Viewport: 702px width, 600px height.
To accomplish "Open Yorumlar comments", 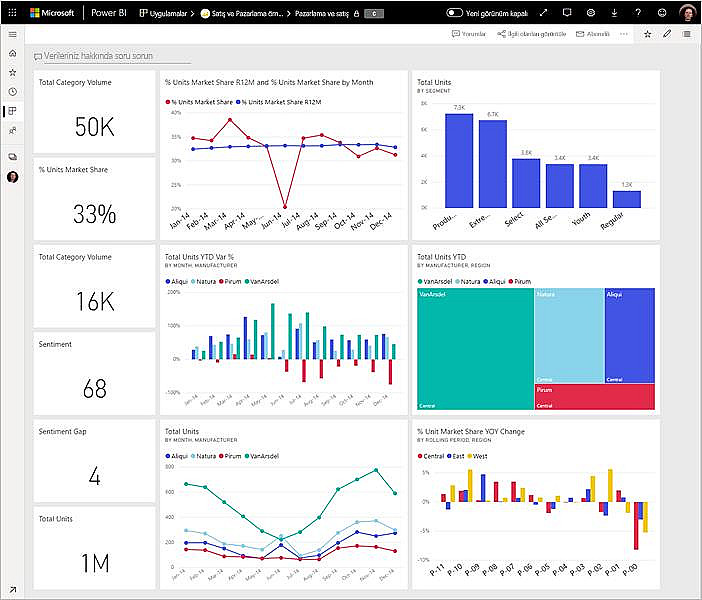I will (469, 34).
